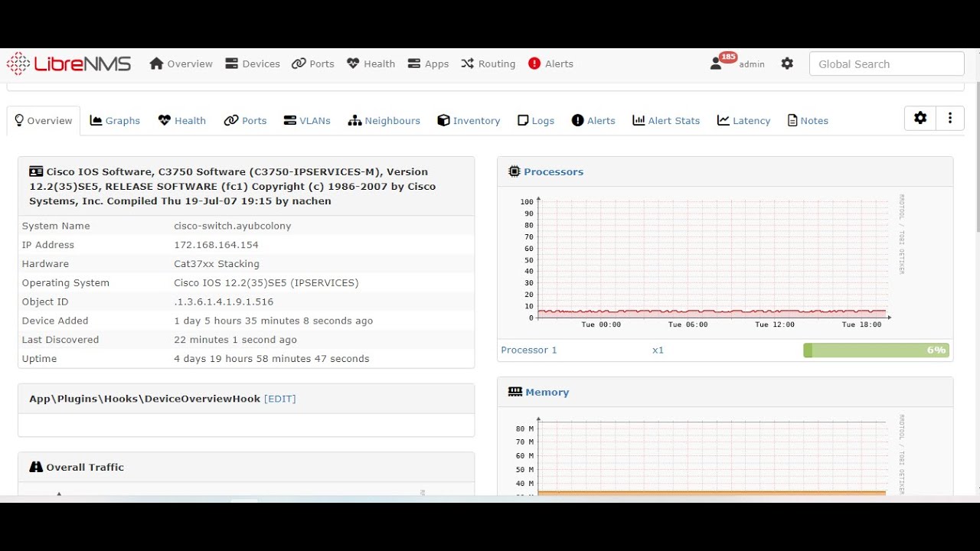Open the Routing menu
Viewport: 980px width, 551px height.
pos(488,64)
